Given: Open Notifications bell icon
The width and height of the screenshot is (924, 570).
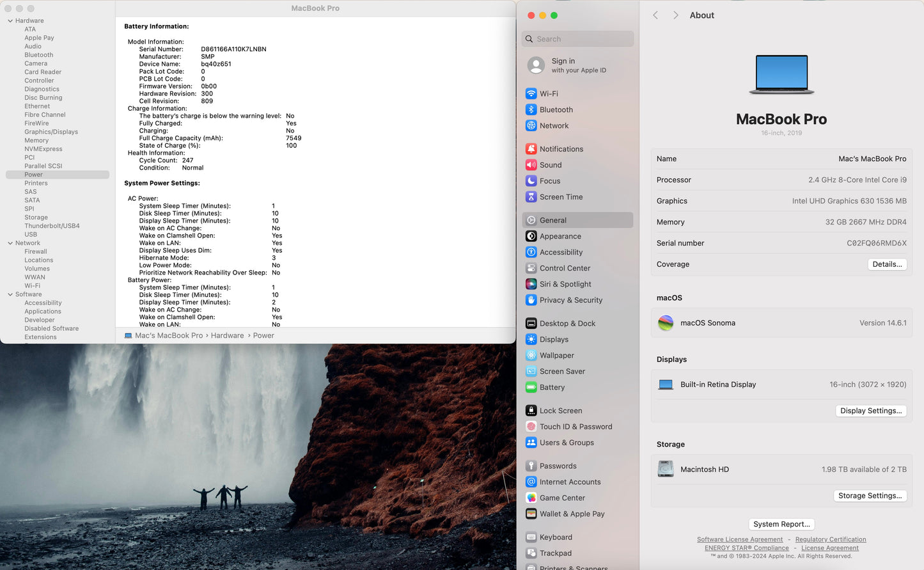Looking at the screenshot, I should (531, 149).
